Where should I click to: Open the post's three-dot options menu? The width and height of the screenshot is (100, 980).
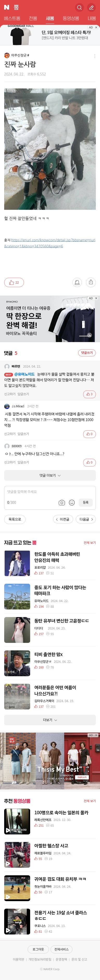pyautogui.click(x=95, y=56)
